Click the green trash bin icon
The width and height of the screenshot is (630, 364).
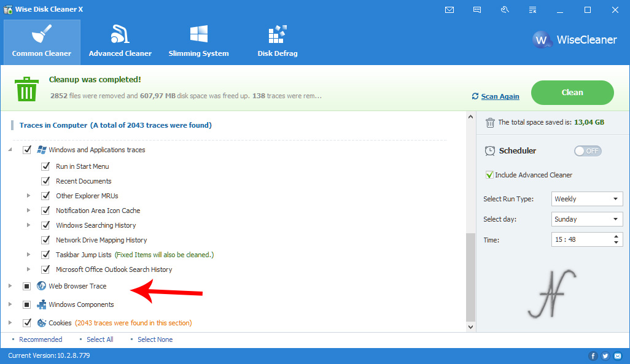[26, 89]
